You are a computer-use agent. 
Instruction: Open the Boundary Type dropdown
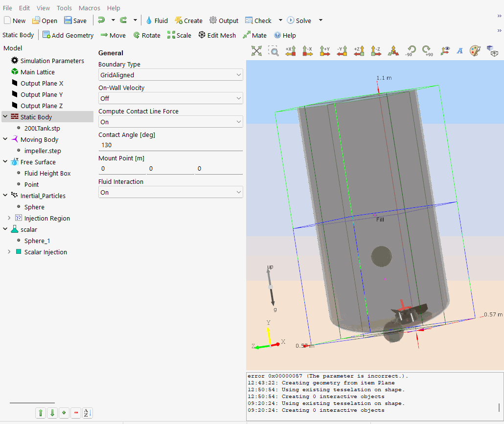[x=170, y=75]
